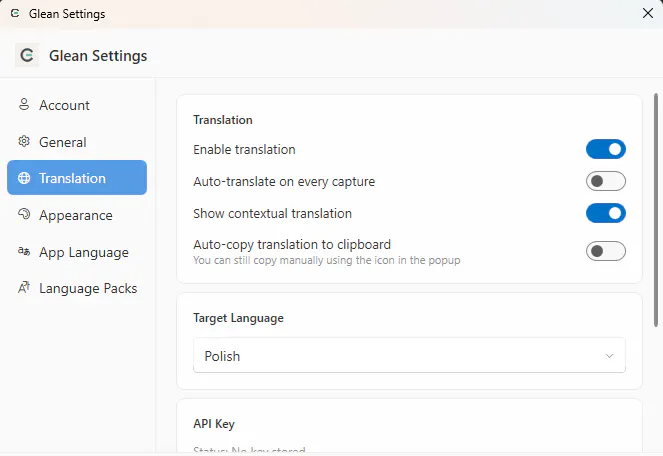663x456 pixels.
Task: Turn on Auto-translate on every capture
Action: [605, 181]
